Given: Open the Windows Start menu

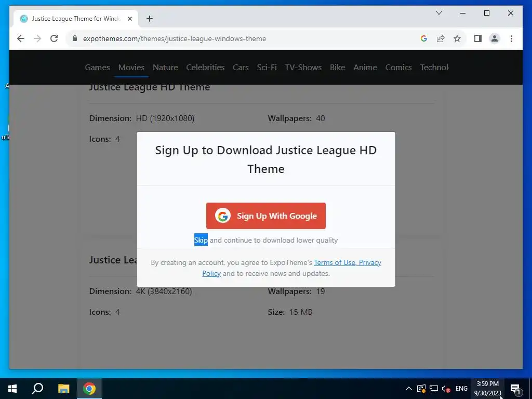Looking at the screenshot, I should pos(12,389).
